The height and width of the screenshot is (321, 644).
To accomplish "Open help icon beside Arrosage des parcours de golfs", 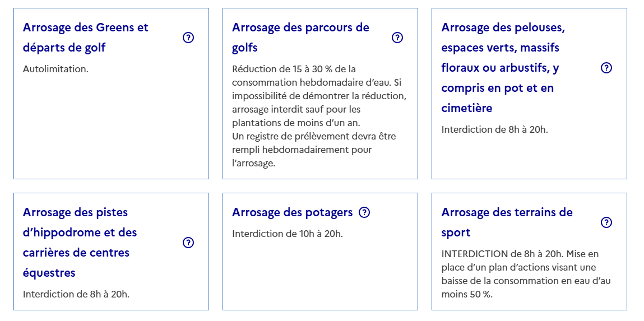I will (397, 38).
